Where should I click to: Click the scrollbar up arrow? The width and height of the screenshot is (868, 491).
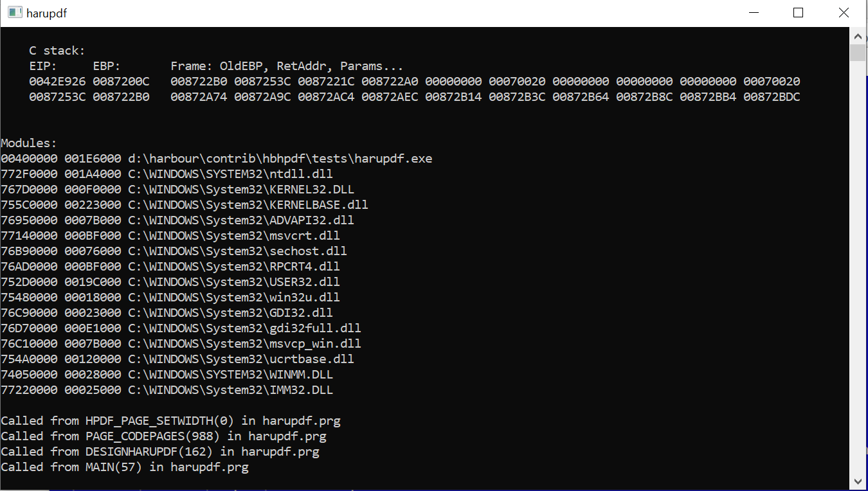(x=858, y=36)
